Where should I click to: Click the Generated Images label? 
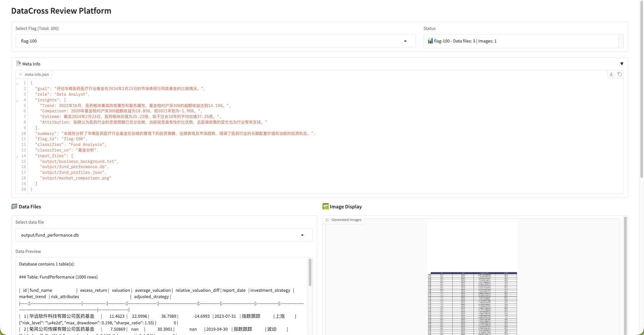click(x=346, y=220)
